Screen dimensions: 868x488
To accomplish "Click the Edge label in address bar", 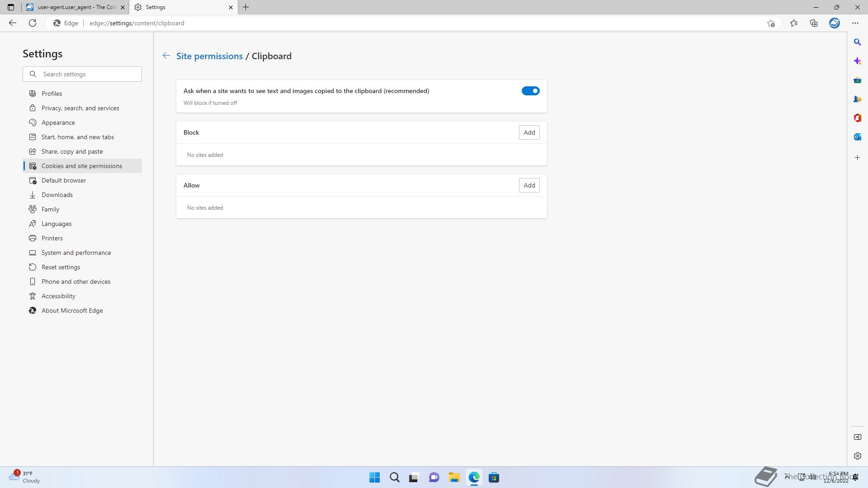I will pos(66,23).
